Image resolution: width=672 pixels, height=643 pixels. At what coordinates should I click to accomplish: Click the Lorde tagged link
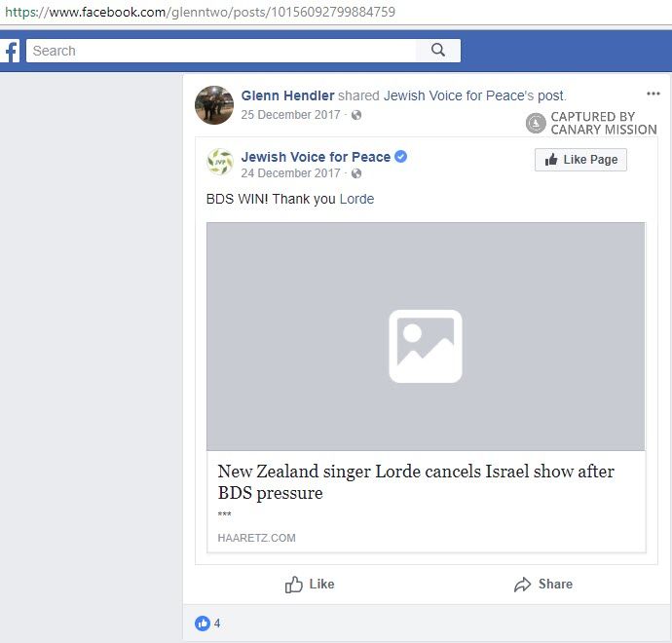[356, 199]
